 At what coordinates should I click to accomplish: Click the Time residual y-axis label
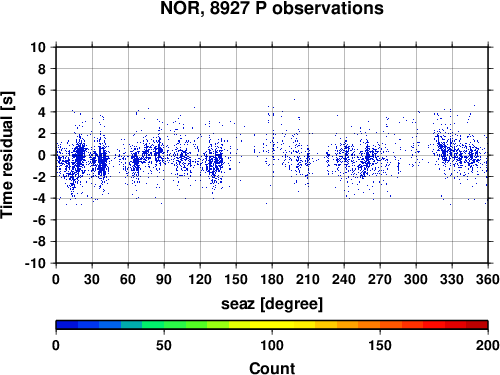point(7,155)
